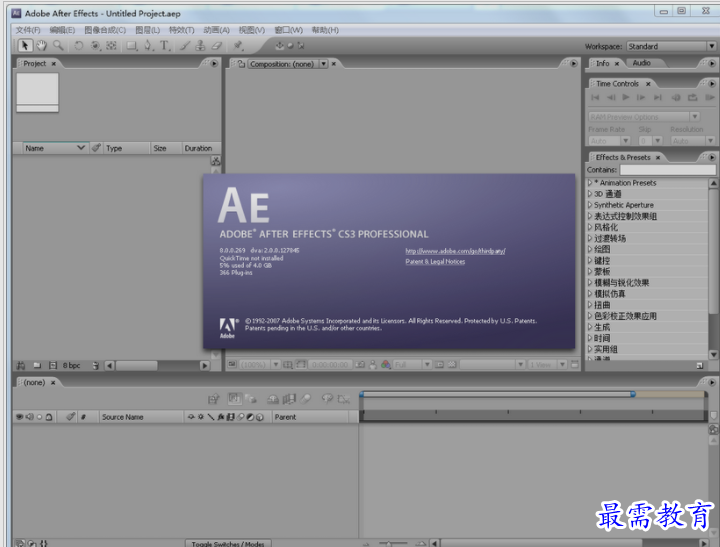Toggle audio speaker column header in timeline

click(x=30, y=417)
